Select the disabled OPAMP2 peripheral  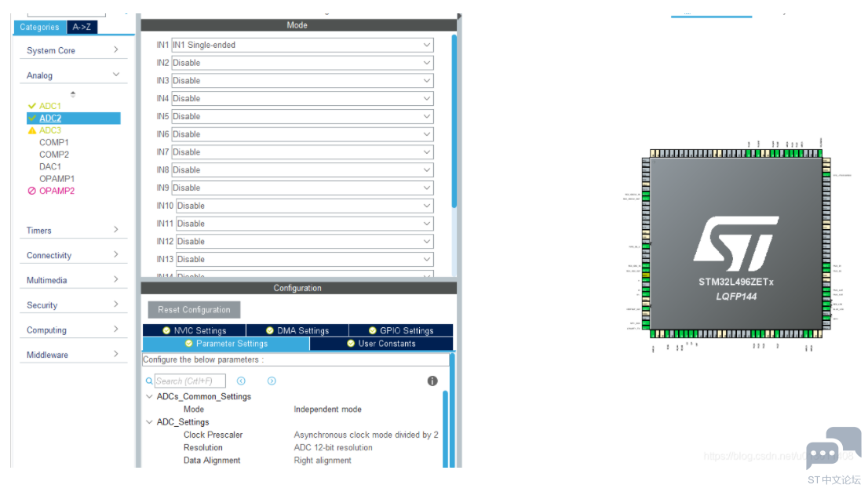point(57,191)
